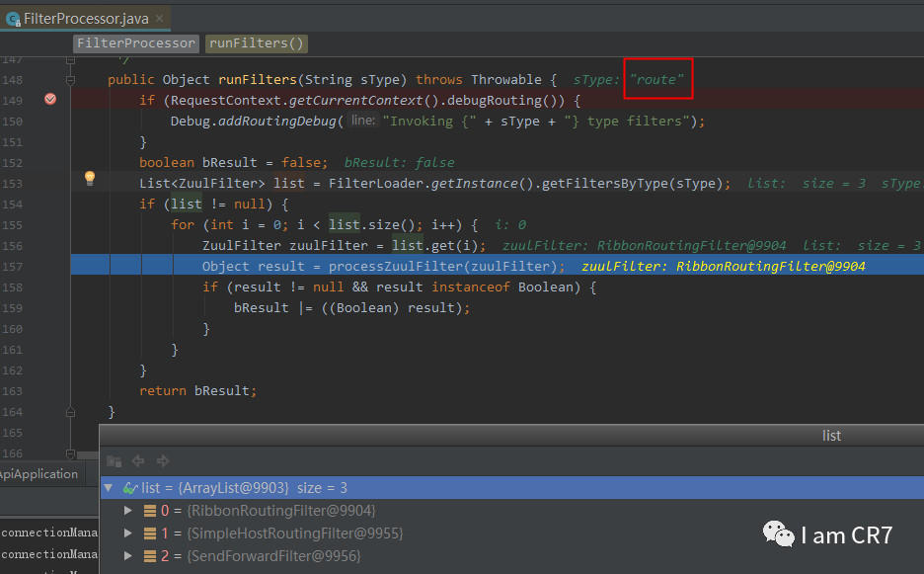Click list variable watch icon

pyautogui.click(x=129, y=488)
